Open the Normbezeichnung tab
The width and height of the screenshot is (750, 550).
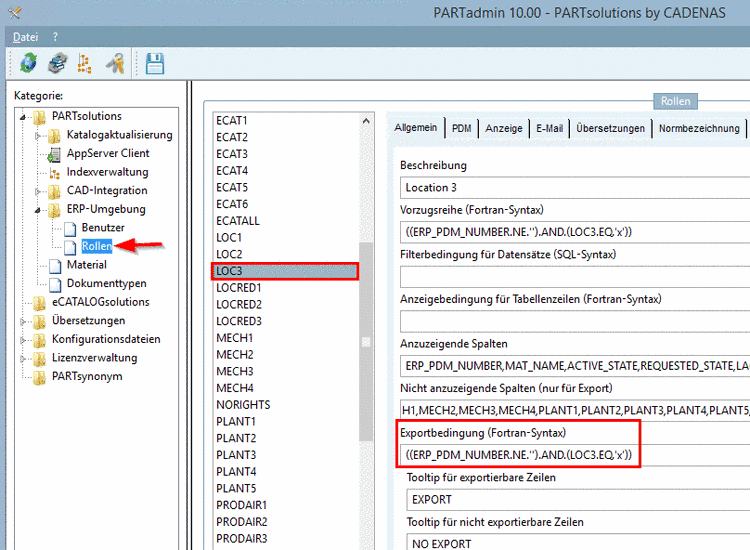(699, 128)
